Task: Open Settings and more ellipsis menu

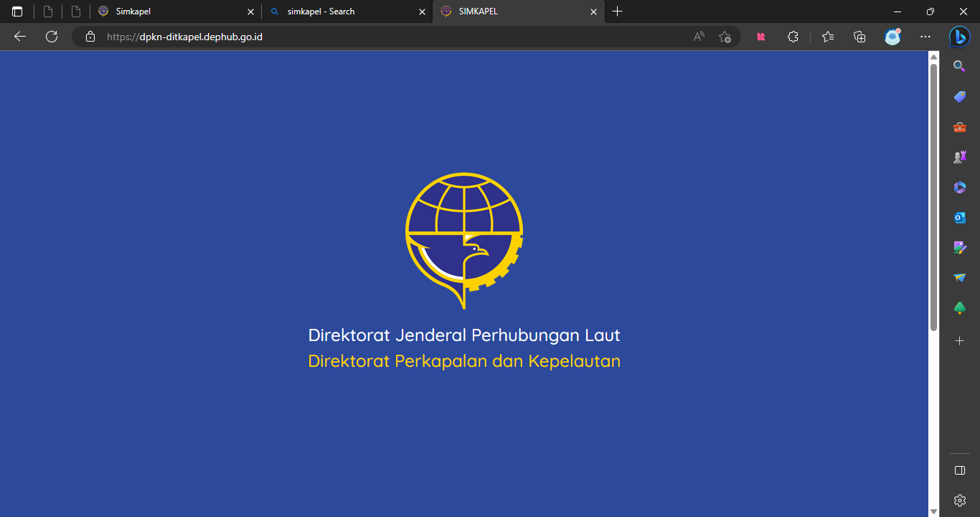Action: click(x=925, y=37)
